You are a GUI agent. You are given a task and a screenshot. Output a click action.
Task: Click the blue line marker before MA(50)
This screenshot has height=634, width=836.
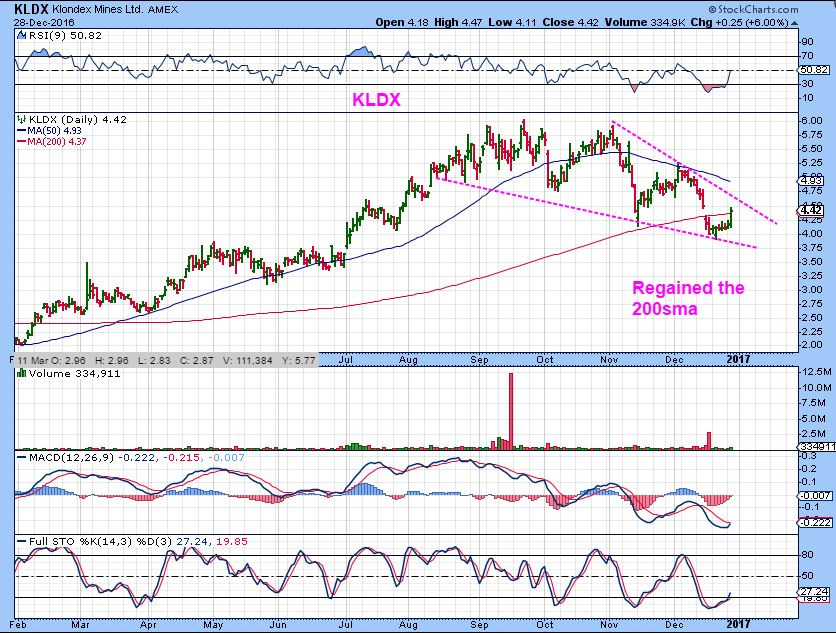22,131
